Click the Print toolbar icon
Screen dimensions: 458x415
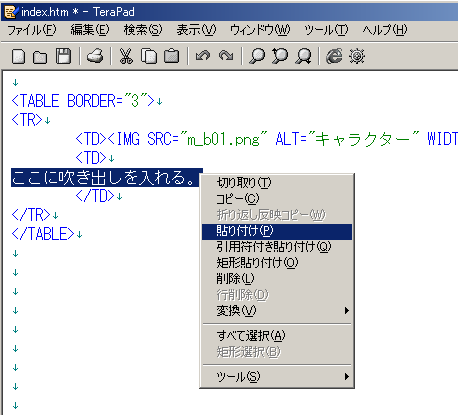tap(95, 56)
